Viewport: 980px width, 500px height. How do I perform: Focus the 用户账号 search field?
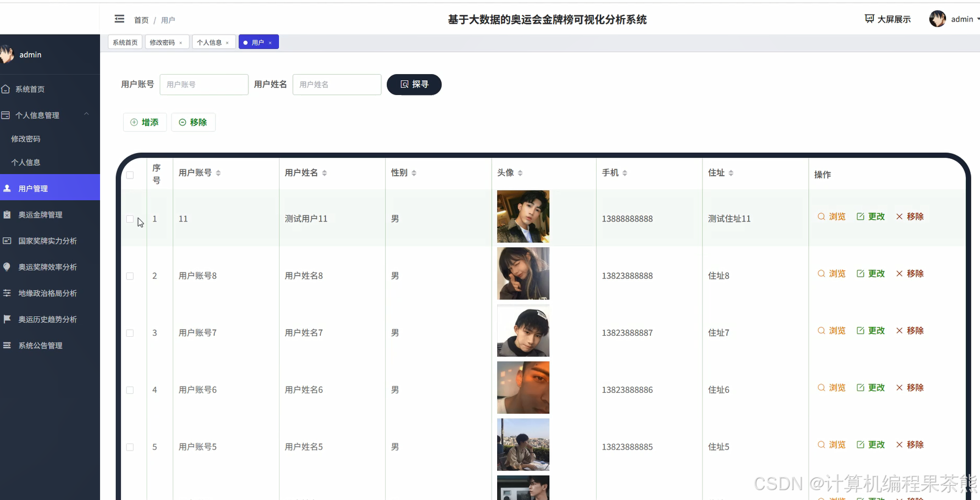tap(204, 85)
